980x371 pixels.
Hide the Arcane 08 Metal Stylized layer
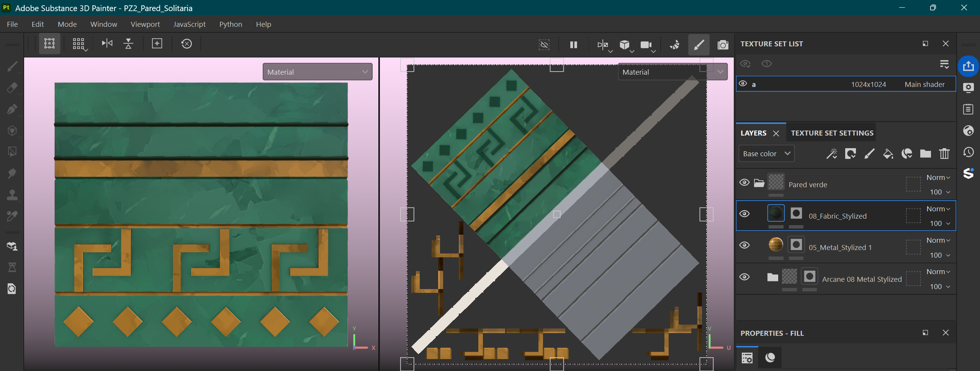click(744, 277)
